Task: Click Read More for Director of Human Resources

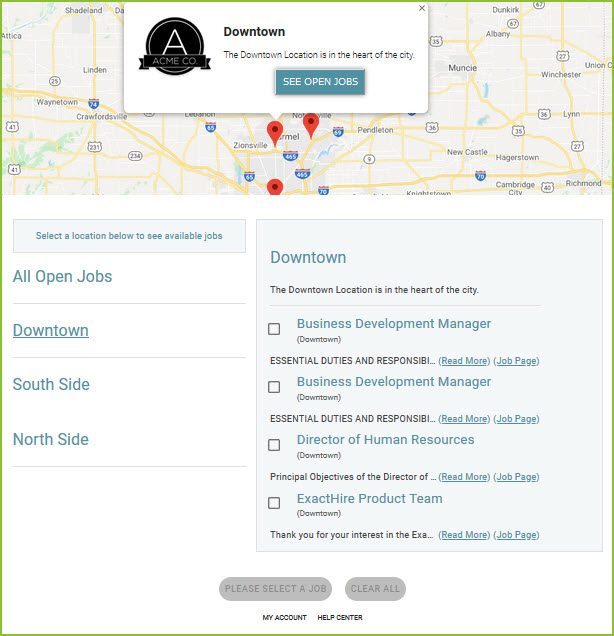Action: point(464,477)
